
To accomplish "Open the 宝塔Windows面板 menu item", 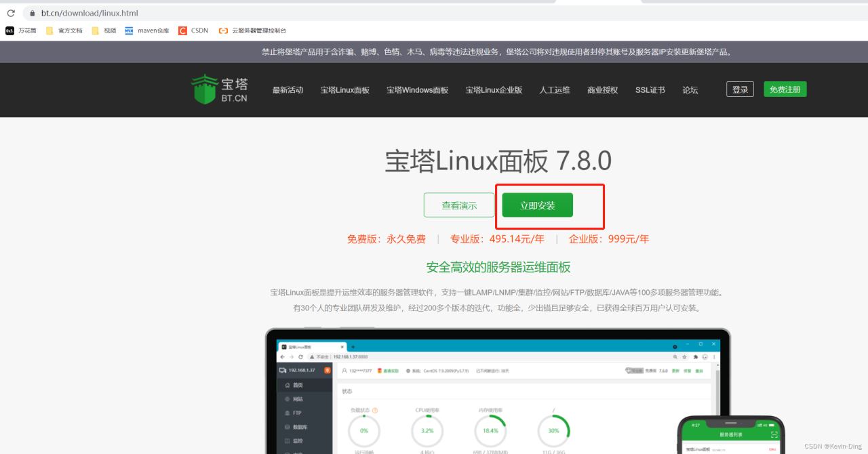I will (417, 89).
